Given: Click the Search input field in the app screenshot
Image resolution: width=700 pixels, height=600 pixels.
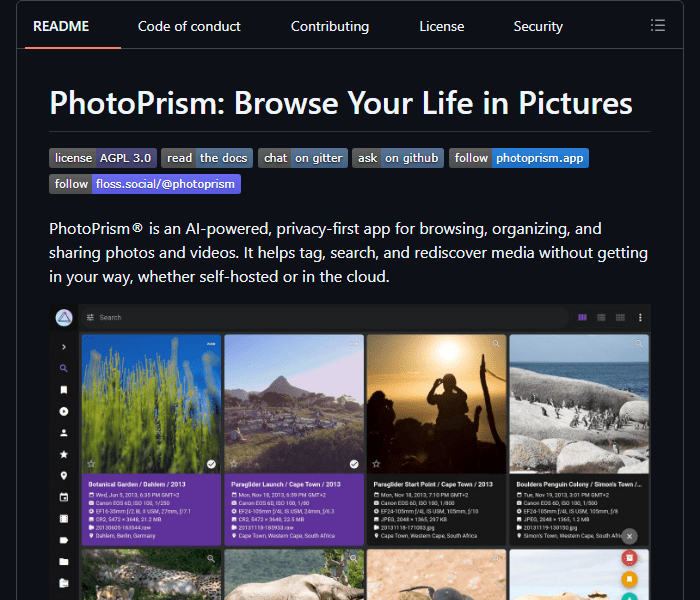Looking at the screenshot, I should coord(325,317).
